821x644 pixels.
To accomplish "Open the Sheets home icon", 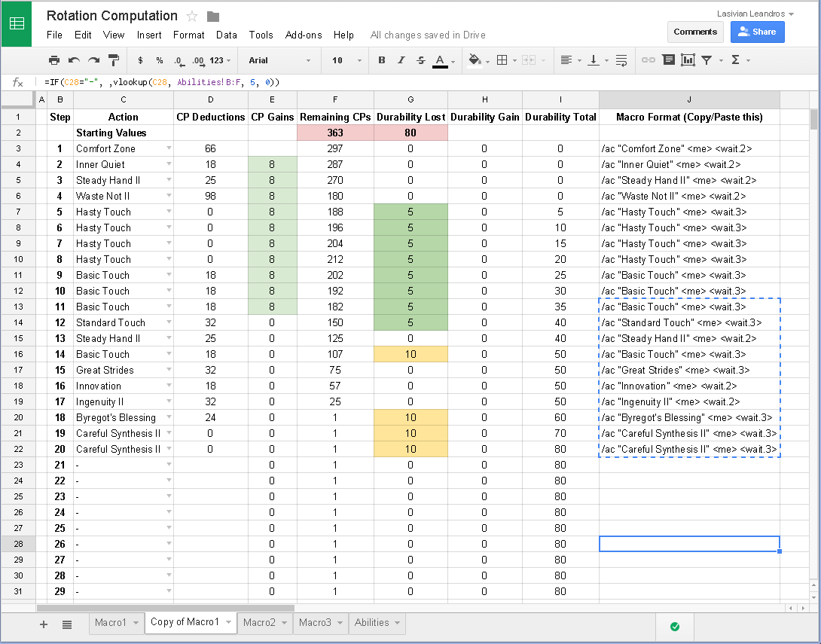I will 17,23.
